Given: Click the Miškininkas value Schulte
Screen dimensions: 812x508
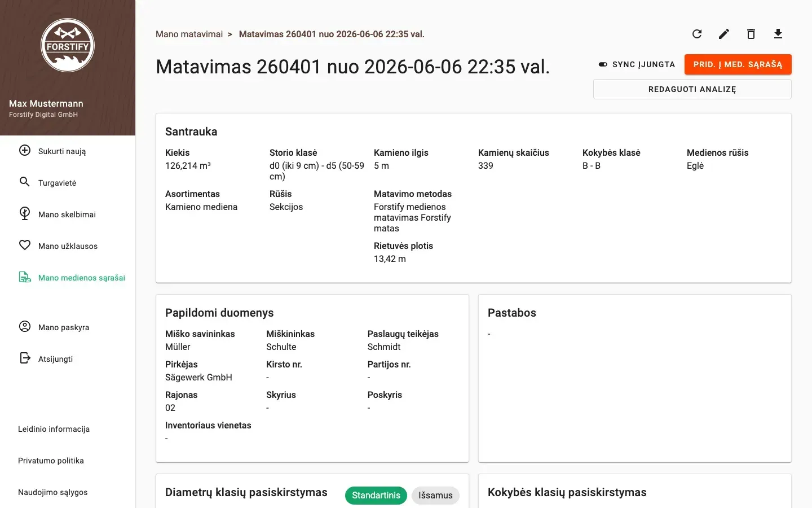Looking at the screenshot, I should (x=281, y=347).
